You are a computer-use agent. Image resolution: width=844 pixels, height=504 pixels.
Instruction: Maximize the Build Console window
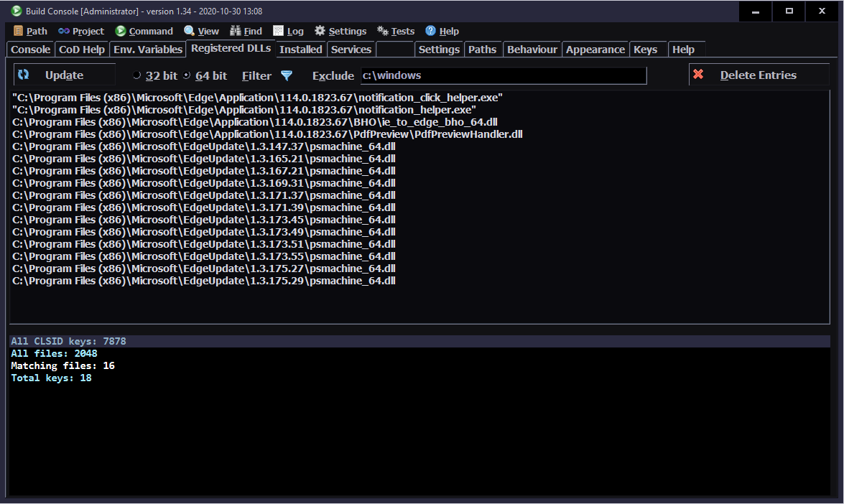[x=789, y=11]
